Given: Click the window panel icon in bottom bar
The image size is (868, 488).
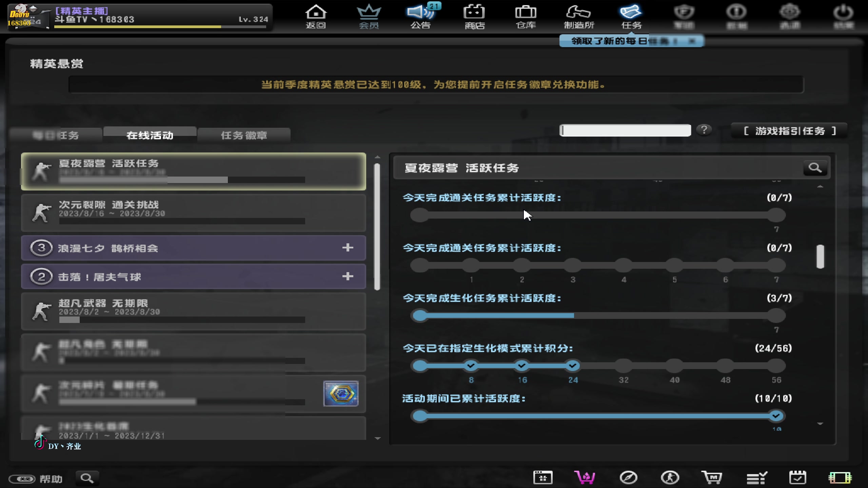Looking at the screenshot, I should pos(543,478).
